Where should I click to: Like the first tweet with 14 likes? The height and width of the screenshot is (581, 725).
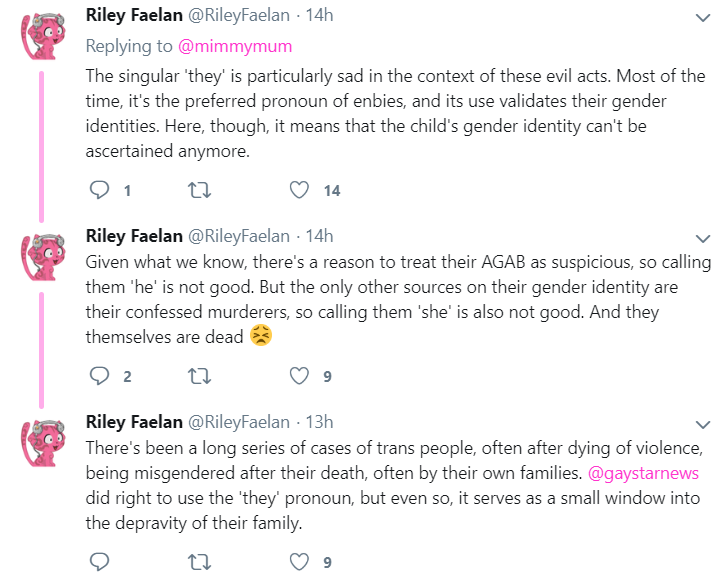(299, 190)
